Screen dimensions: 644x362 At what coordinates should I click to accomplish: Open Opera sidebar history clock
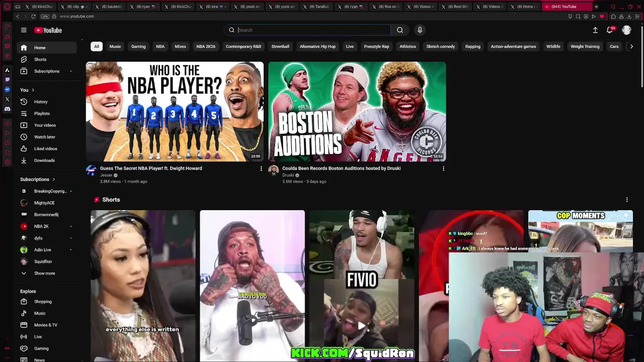pyautogui.click(x=7, y=143)
